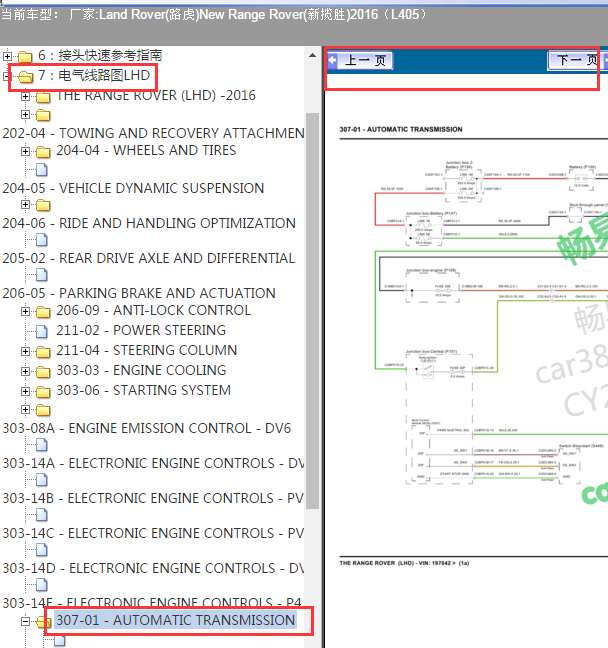The image size is (608, 648).
Task: Click the open folder icon for 电气线路图LHD
Action: point(25,76)
